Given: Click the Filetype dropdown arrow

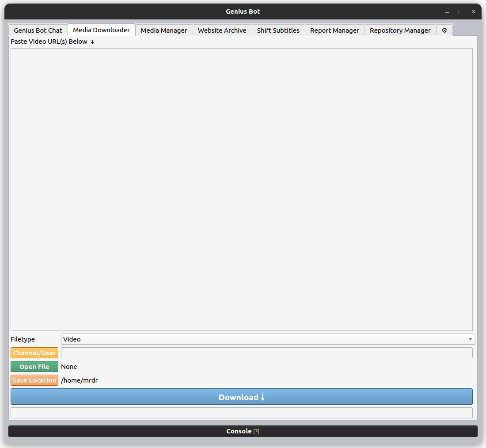Looking at the screenshot, I should 469,339.
